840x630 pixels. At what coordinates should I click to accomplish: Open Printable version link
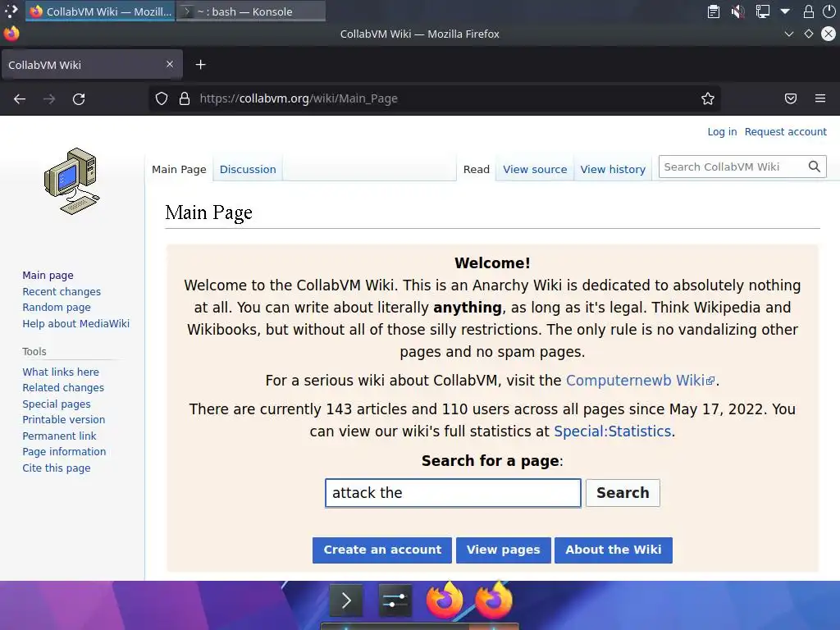pos(64,420)
